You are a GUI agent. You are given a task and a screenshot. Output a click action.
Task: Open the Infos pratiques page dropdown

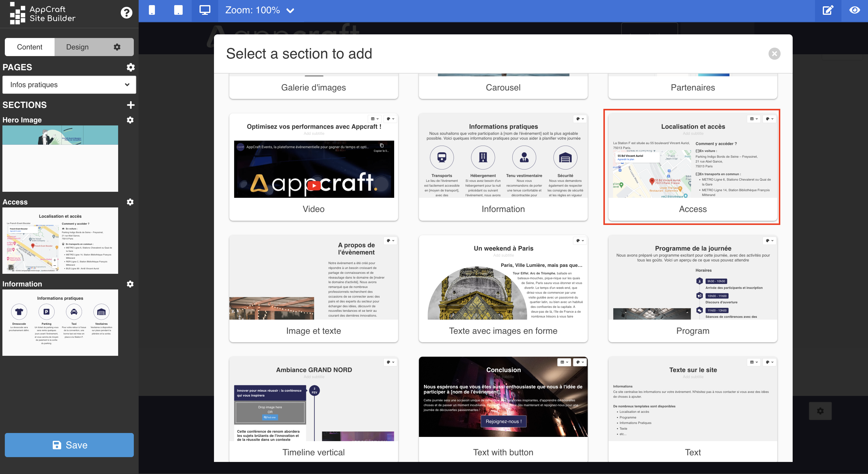click(69, 85)
